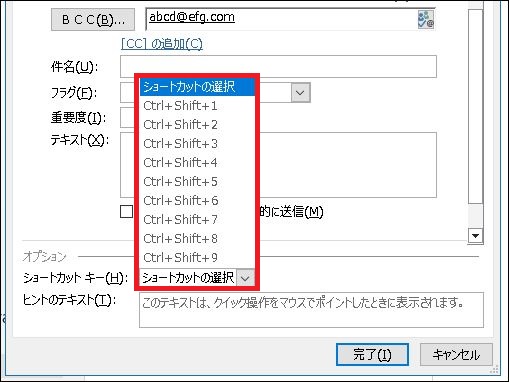Image resolution: width=509 pixels, height=382 pixels.
Task: Choose Ctrl+Shift+2 from shortcut list
Action: (197, 125)
